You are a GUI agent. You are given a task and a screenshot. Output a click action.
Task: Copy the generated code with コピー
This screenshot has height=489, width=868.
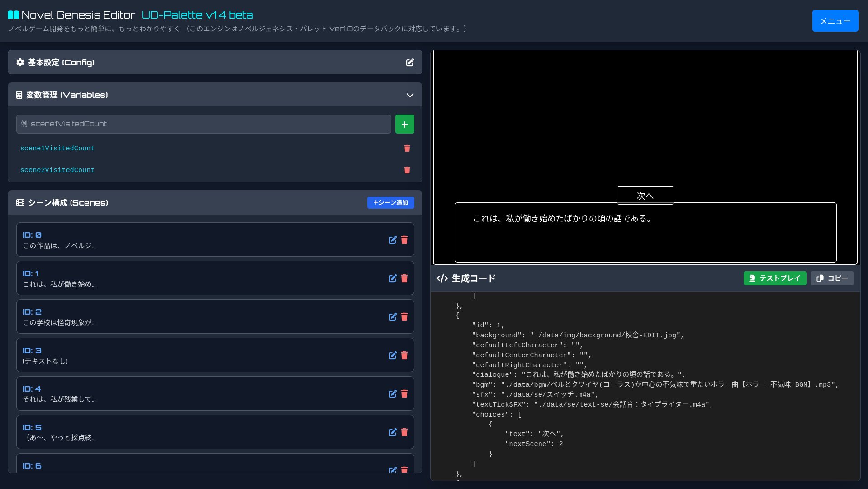[x=831, y=278]
